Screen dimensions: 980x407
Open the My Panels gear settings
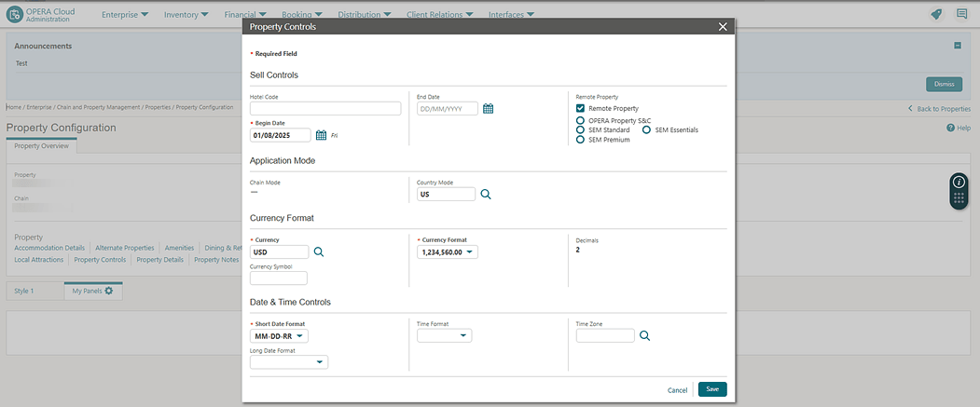[x=109, y=292]
